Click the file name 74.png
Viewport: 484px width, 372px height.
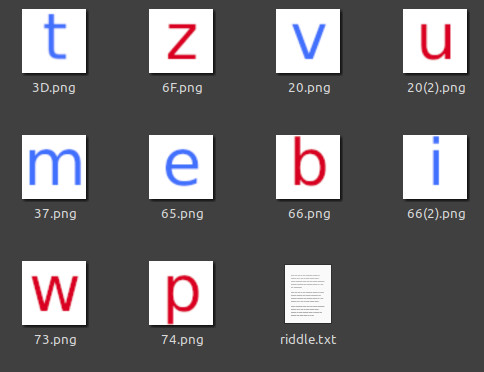182,340
